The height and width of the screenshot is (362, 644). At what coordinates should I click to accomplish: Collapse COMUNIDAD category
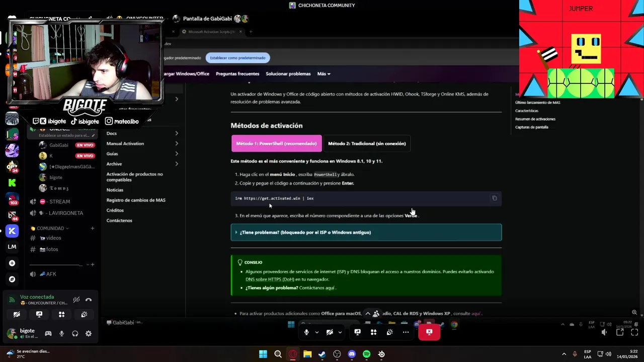click(50, 228)
